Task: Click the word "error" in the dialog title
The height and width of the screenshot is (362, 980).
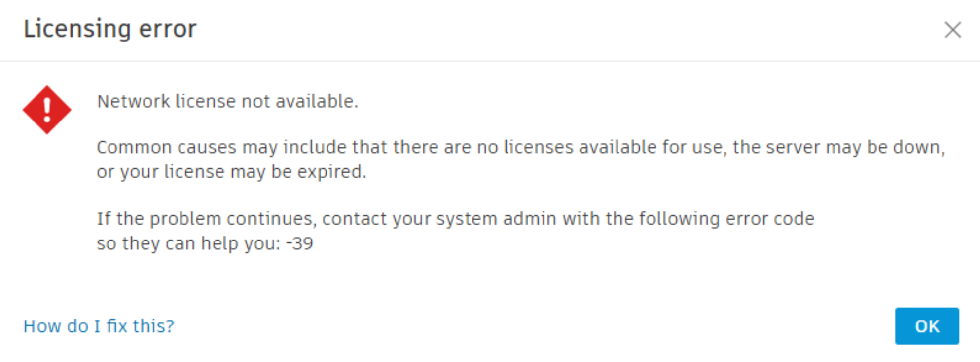Action: pyautogui.click(x=167, y=29)
